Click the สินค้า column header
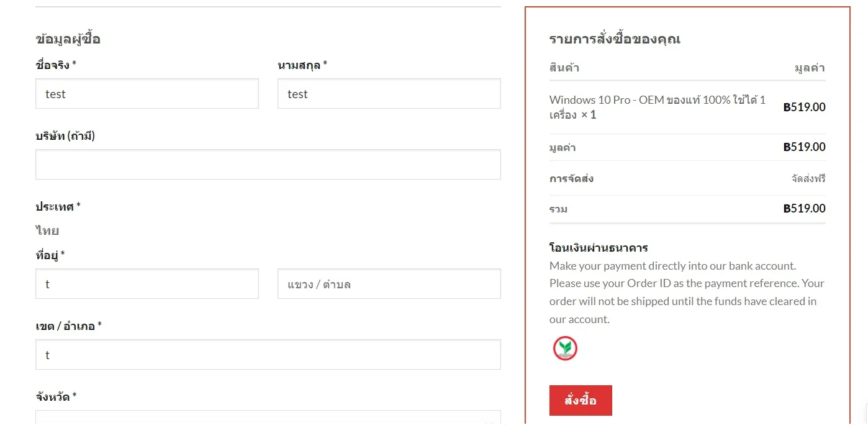Screen dimensions: 868x425 [x=564, y=68]
